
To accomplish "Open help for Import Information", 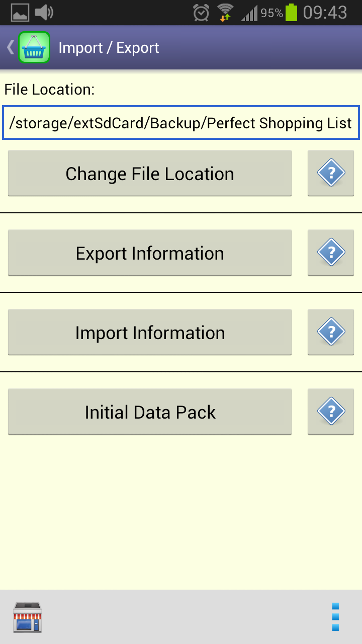I will 331,332.
